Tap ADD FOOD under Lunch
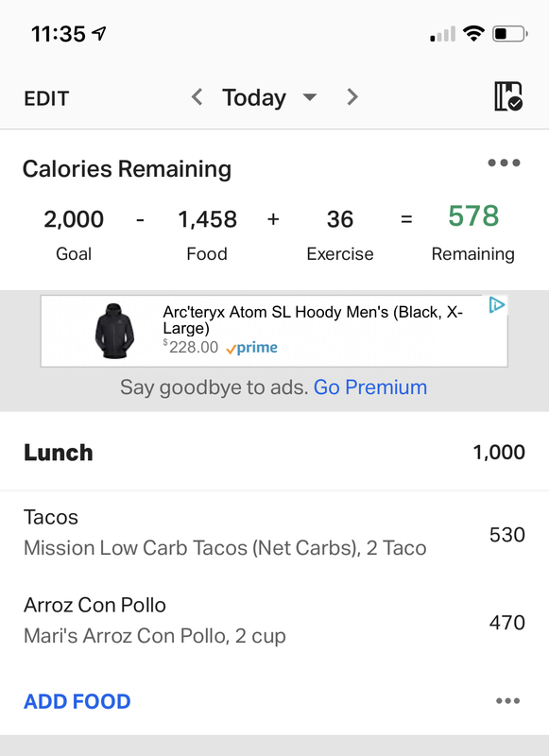549x756 pixels. click(77, 701)
